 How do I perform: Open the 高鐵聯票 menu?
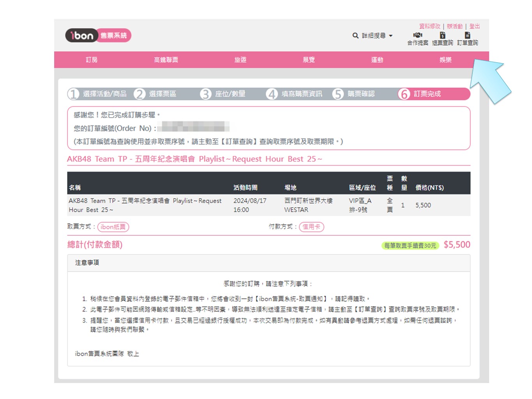[x=166, y=60]
